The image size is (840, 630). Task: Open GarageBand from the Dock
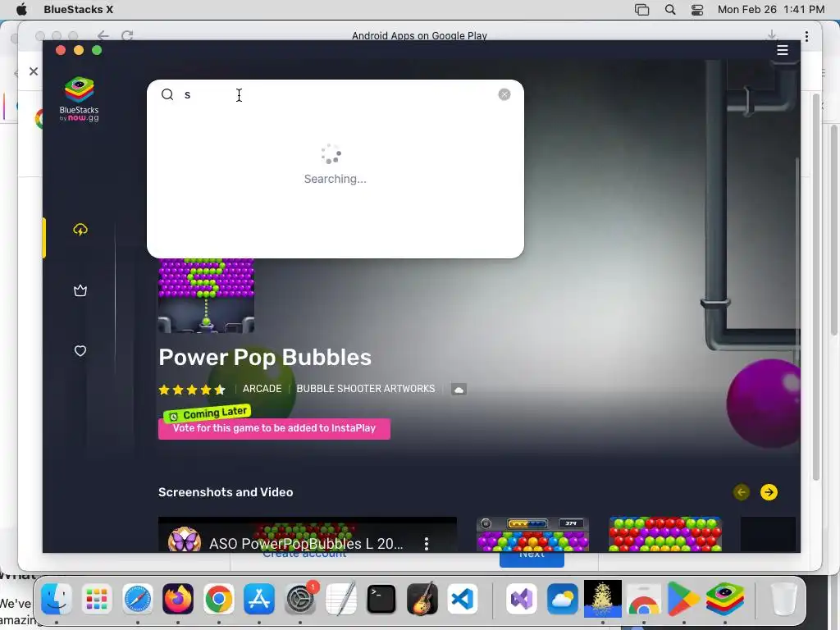(422, 599)
